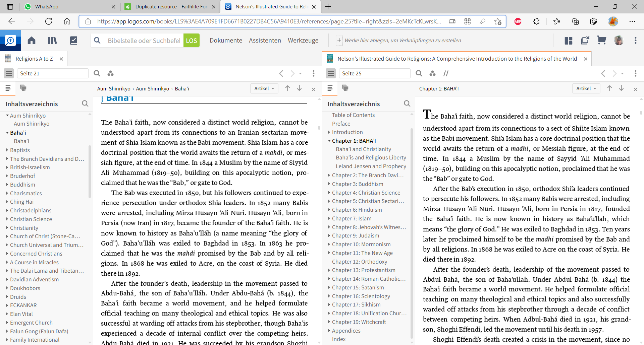The height and width of the screenshot is (345, 644).
Task: Click the AdBlock Plus extension icon
Action: (x=518, y=21)
